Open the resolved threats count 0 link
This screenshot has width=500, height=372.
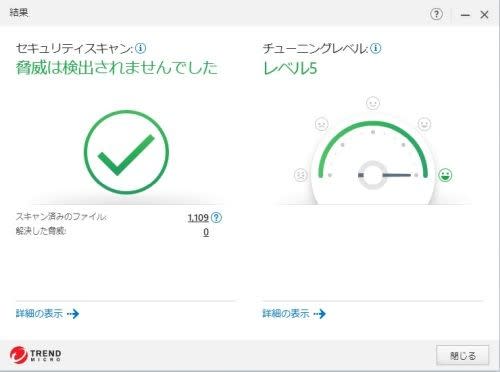point(206,232)
